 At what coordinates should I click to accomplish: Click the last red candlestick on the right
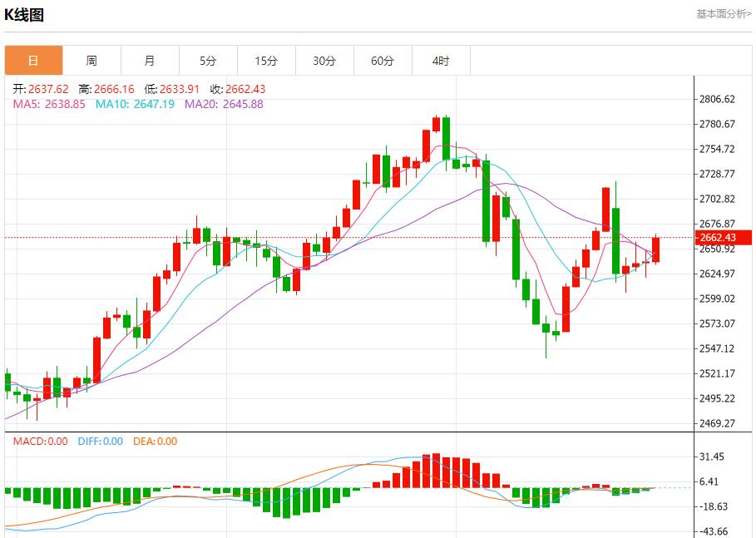(656, 249)
